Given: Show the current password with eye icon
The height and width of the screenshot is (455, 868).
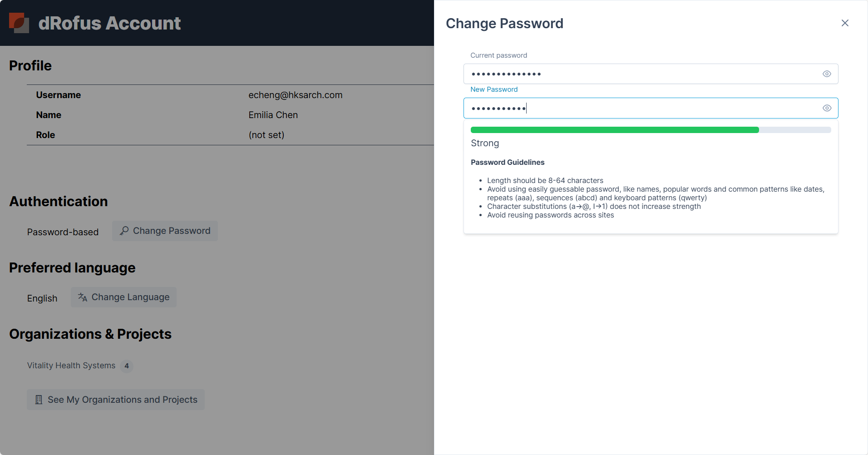Looking at the screenshot, I should pos(827,74).
